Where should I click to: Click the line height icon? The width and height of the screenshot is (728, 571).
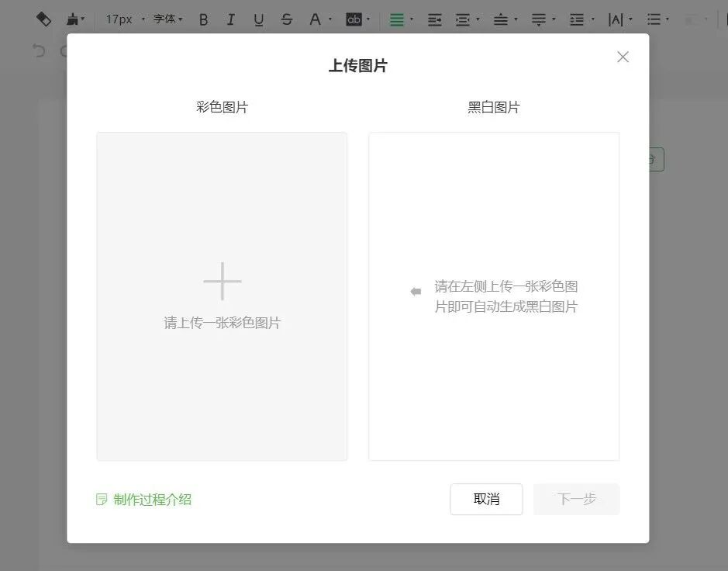point(577,19)
